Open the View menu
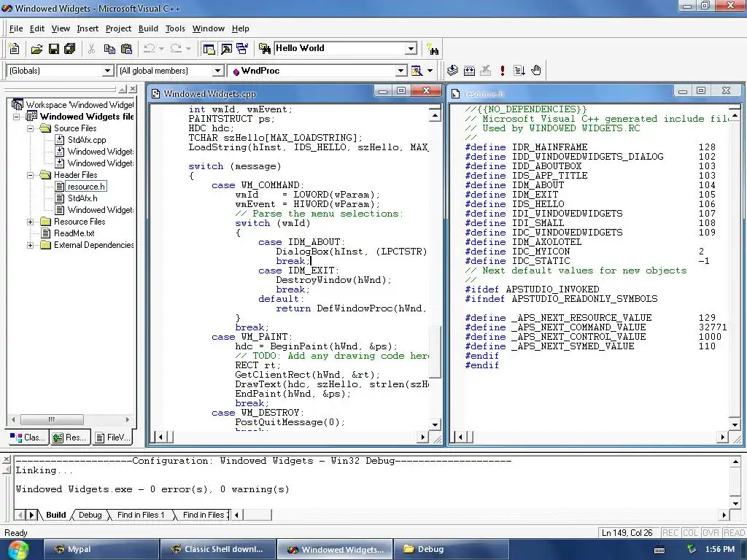The image size is (747, 560). 61,28
